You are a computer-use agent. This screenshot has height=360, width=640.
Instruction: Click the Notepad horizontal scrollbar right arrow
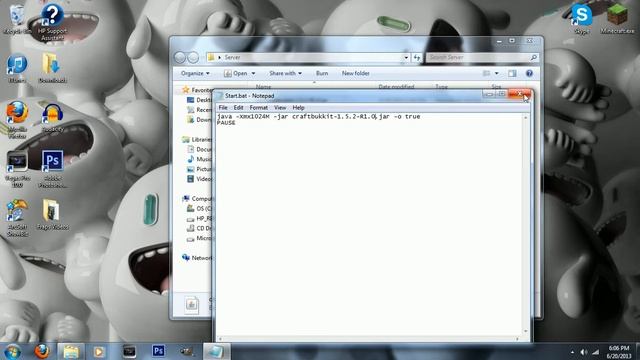517,339
